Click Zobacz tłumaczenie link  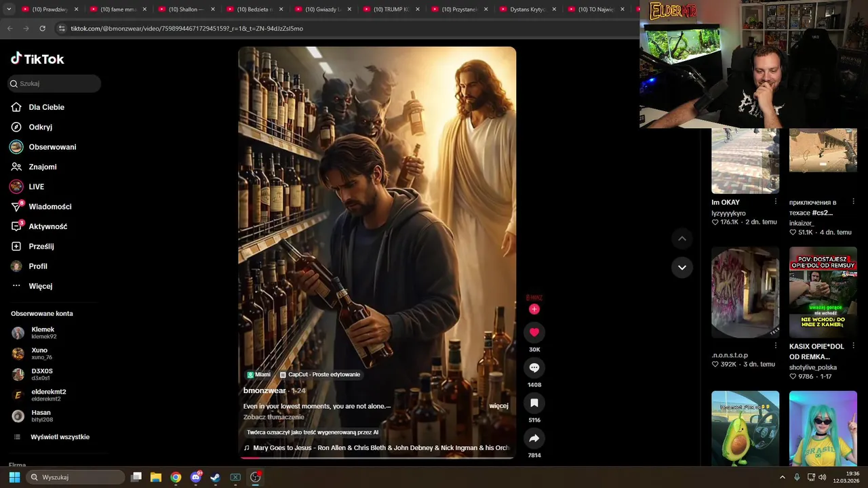pyautogui.click(x=274, y=417)
